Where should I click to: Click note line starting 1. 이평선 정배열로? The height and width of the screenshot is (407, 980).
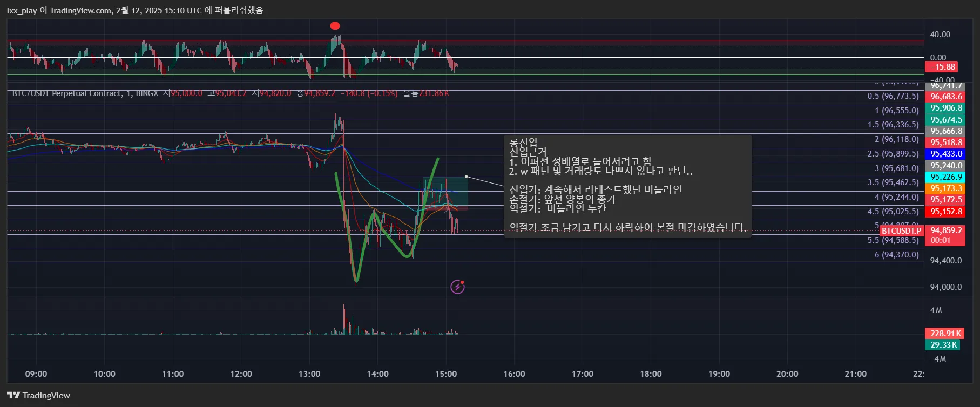coord(580,161)
